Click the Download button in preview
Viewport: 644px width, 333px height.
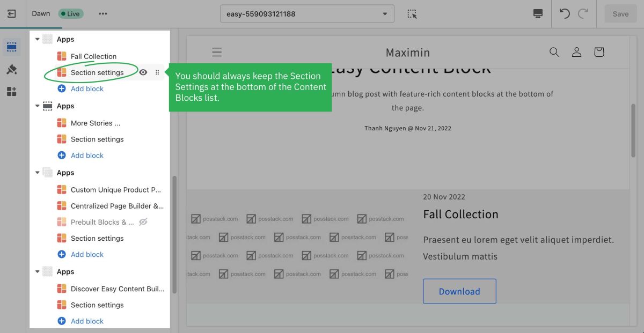coord(459,291)
